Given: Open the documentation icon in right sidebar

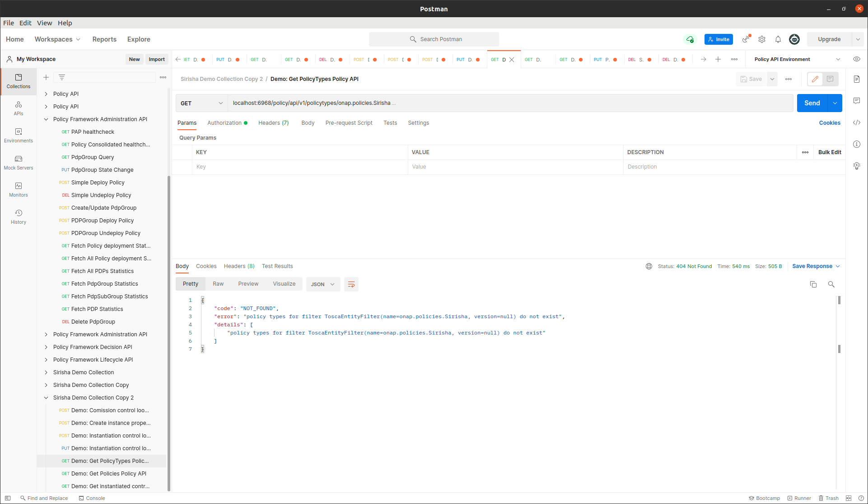Looking at the screenshot, I should 857,79.
